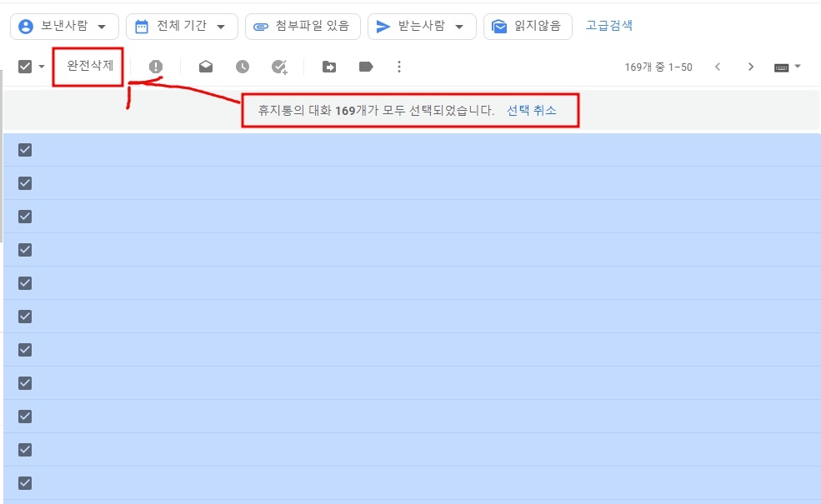The width and height of the screenshot is (821, 504).
Task: Mark selected emails as read with envelope icon
Action: coord(206,66)
